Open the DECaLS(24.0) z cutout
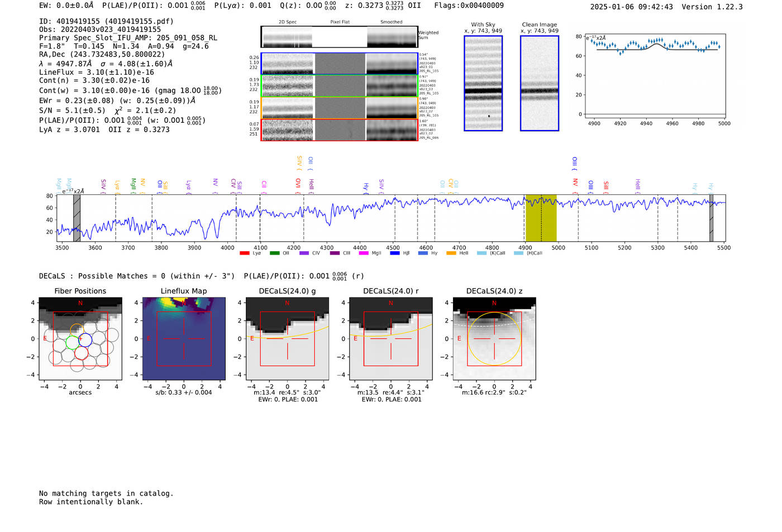The height and width of the screenshot is (532, 782). (x=494, y=338)
